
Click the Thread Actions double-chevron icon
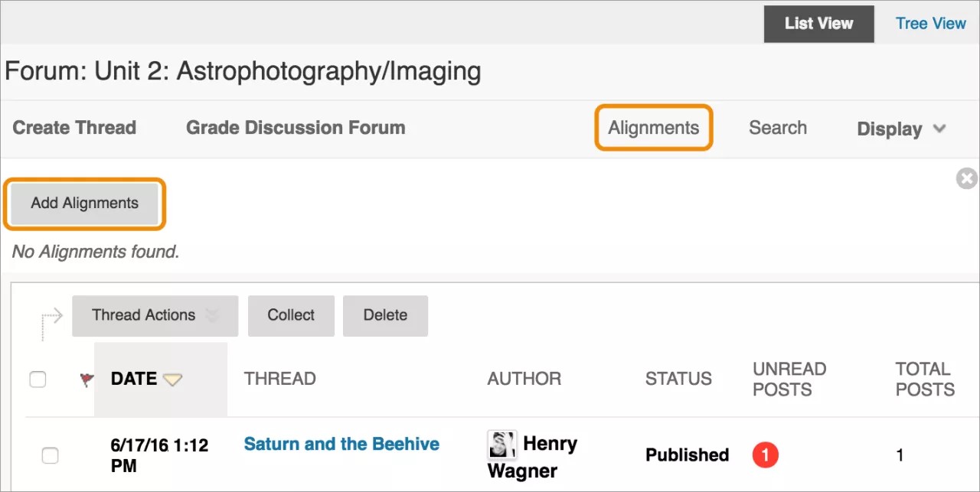[x=212, y=315]
